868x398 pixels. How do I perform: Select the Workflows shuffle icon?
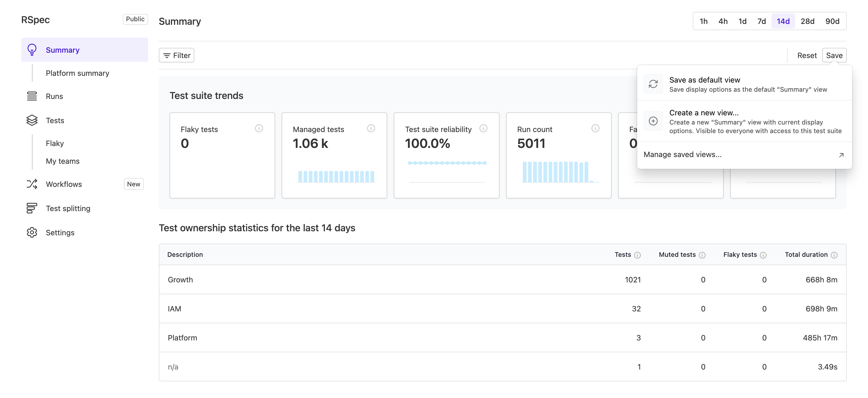(32, 184)
